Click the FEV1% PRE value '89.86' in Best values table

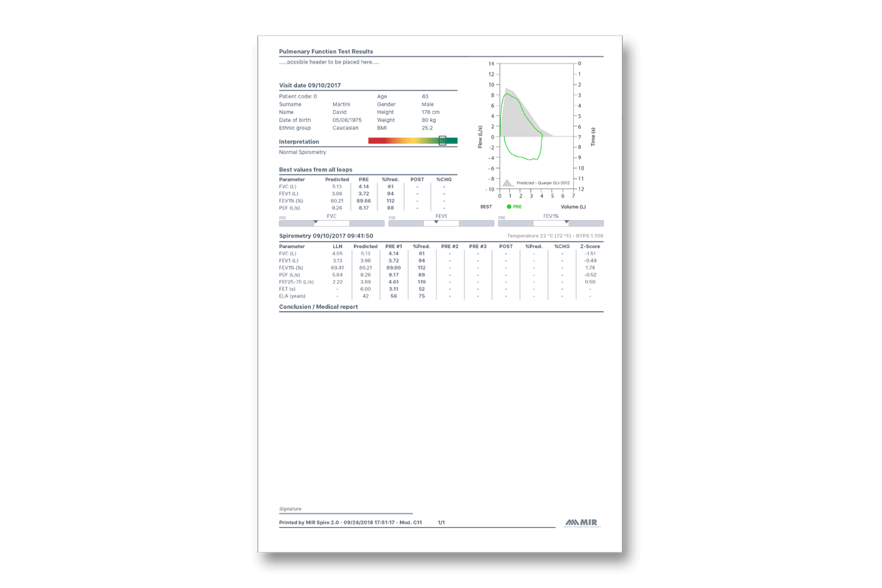pos(364,201)
